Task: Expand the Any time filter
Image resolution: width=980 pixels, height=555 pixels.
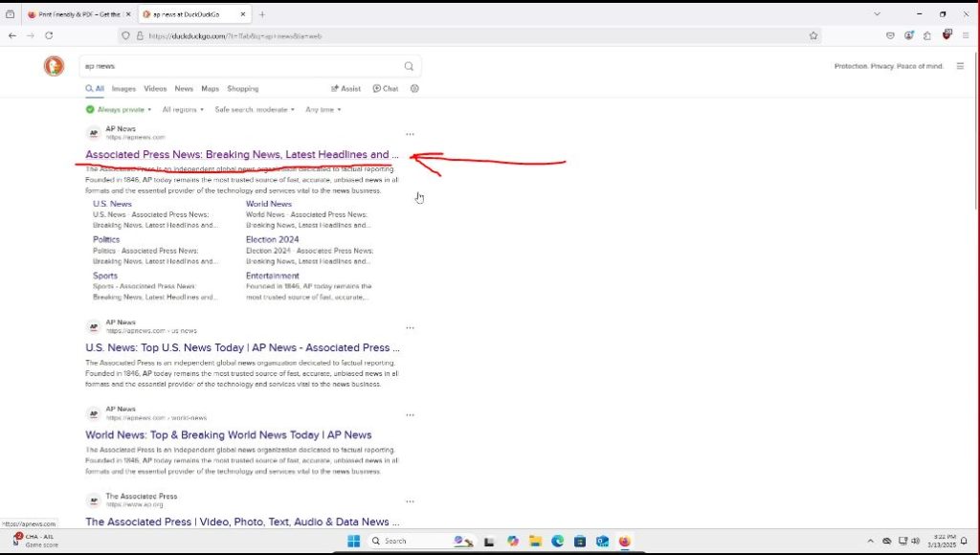Action: [323, 109]
